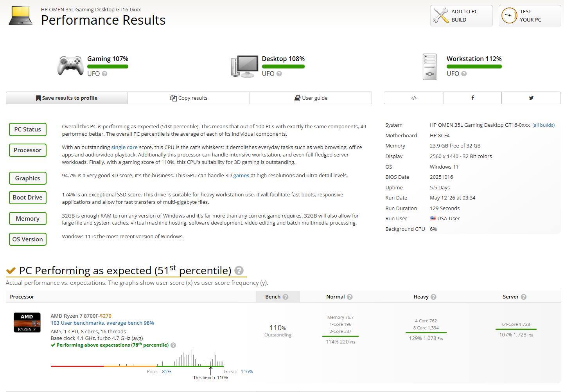Click the Bench column header
This screenshot has height=392, width=564.
tap(278, 297)
